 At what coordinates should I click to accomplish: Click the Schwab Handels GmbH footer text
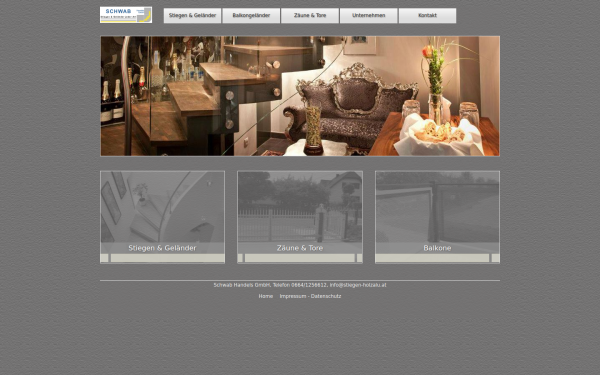(x=242, y=285)
